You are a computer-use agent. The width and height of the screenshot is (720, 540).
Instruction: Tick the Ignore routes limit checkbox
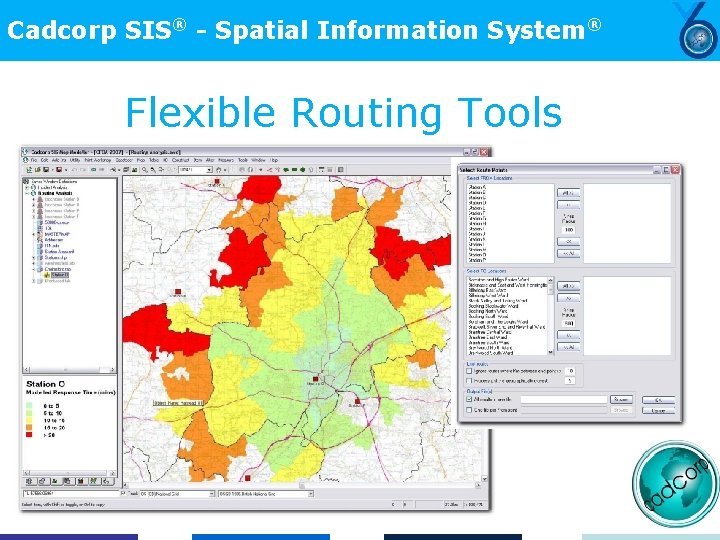coord(469,371)
